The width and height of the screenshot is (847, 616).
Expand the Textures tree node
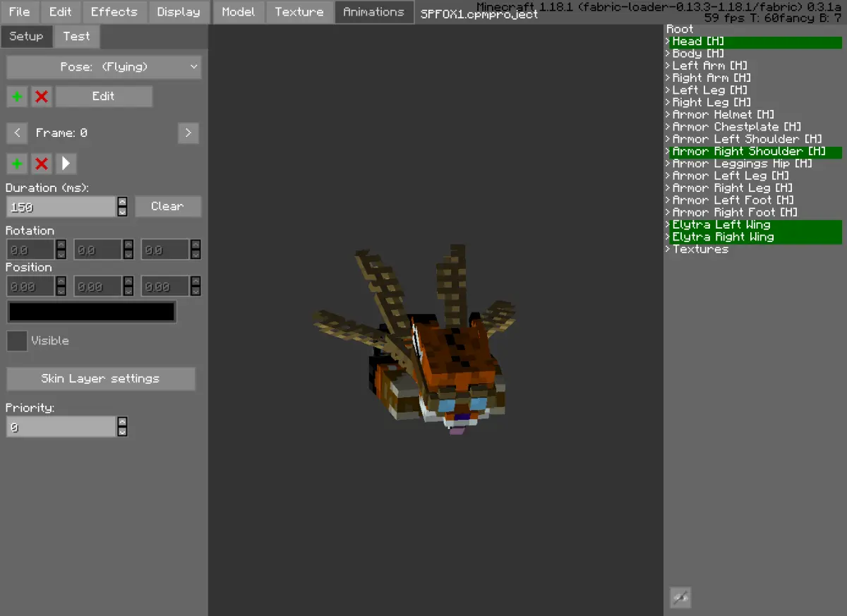[x=668, y=249]
